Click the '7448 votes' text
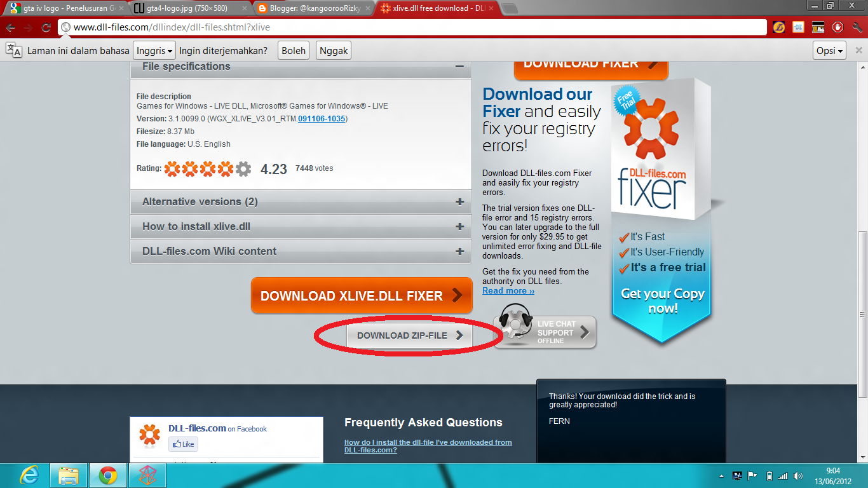This screenshot has width=868, height=488. (314, 168)
